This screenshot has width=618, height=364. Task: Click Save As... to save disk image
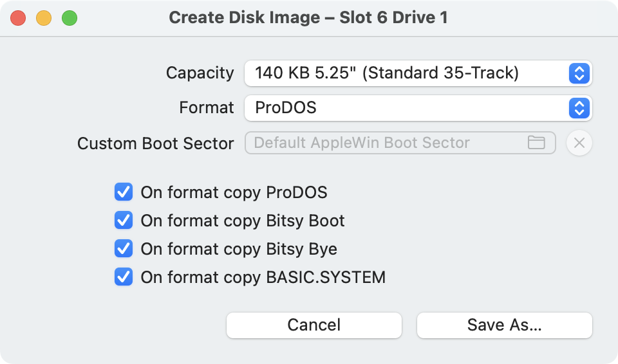coord(505,325)
